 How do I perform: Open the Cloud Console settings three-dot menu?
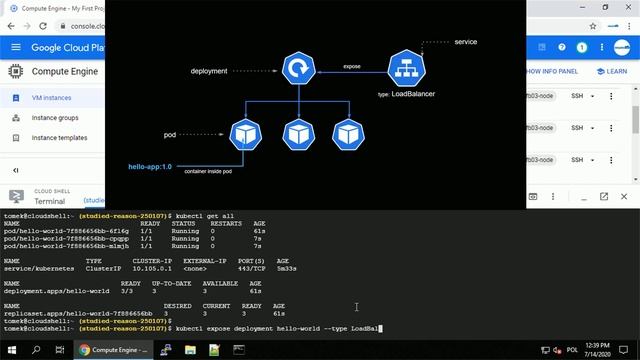[x=602, y=47]
